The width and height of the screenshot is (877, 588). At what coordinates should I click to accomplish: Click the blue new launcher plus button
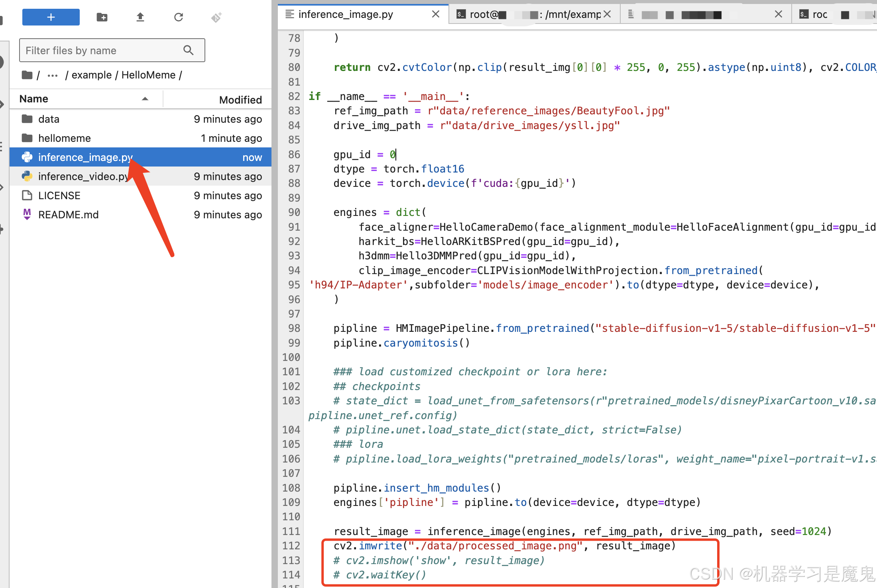[51, 17]
